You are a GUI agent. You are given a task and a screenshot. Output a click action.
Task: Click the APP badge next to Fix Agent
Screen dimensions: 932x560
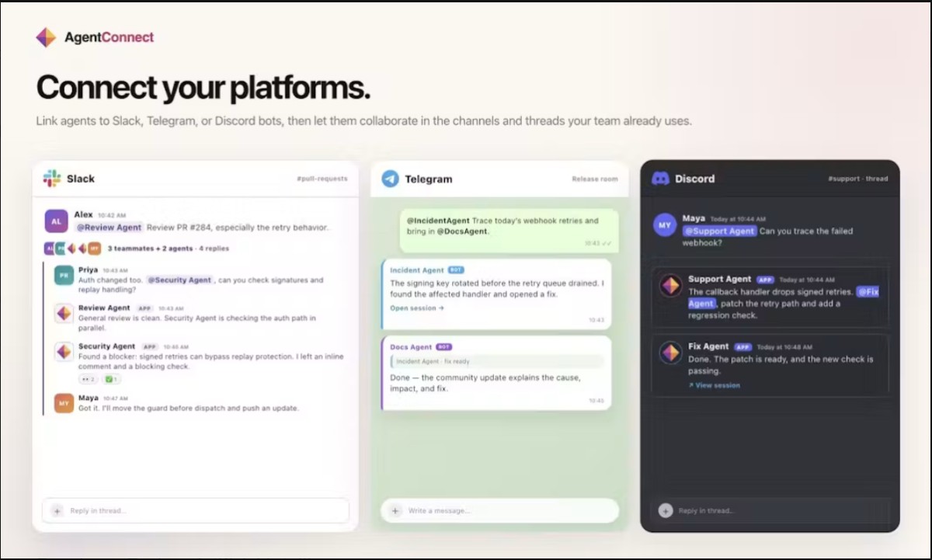coord(742,347)
